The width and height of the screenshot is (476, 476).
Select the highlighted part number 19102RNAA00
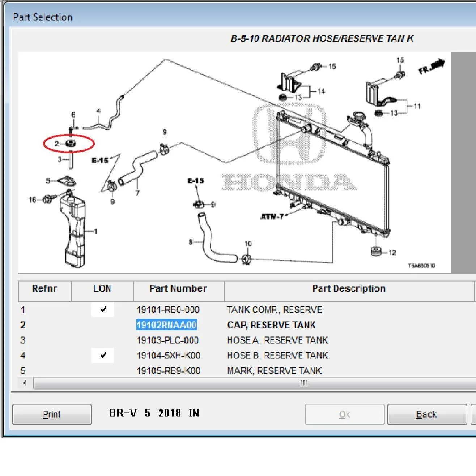166,325
